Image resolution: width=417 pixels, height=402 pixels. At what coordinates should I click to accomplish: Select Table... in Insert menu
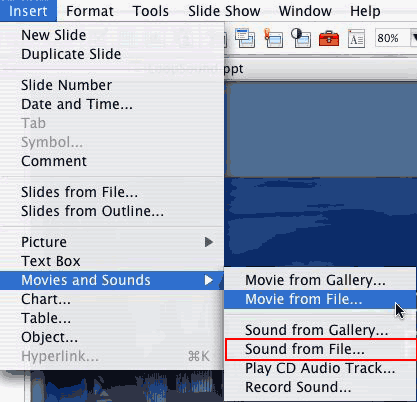click(x=112, y=318)
